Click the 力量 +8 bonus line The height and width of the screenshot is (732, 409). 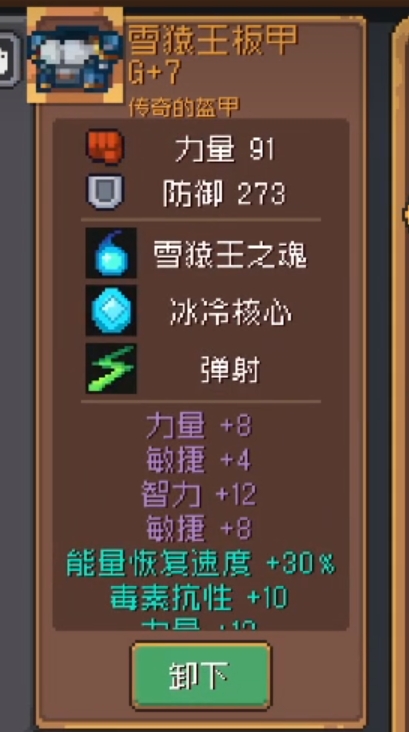(x=199, y=426)
